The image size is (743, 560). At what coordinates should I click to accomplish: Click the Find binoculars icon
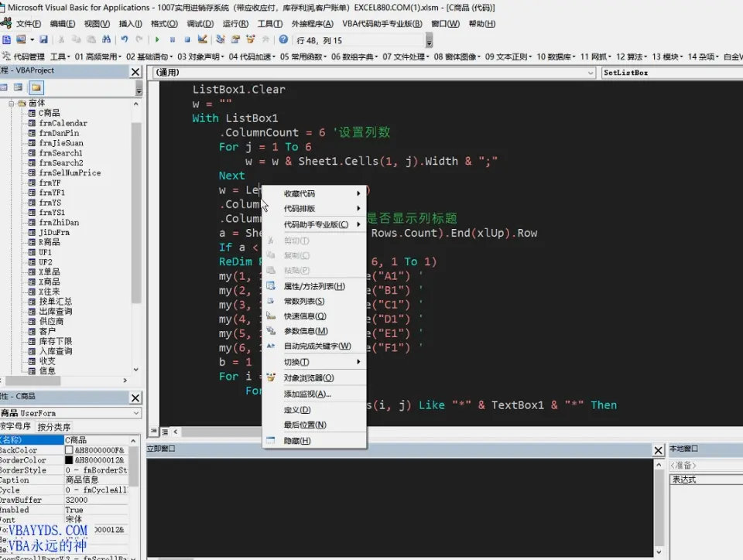(106, 39)
